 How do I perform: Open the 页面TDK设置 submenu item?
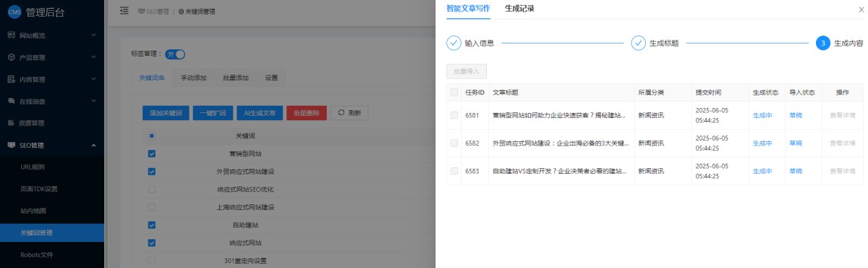point(52,189)
